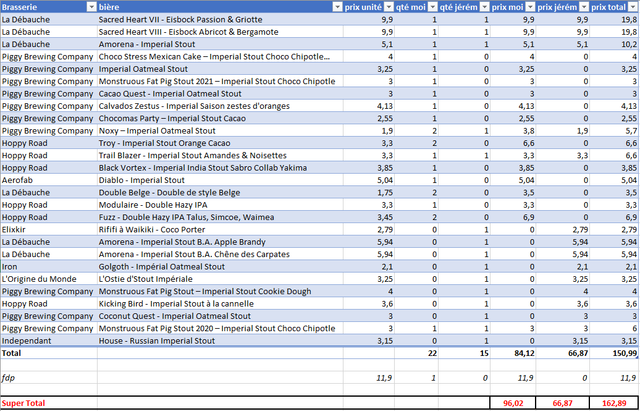The width and height of the screenshot is (640, 411).
Task: Click the fdp row label
Action: point(8,378)
